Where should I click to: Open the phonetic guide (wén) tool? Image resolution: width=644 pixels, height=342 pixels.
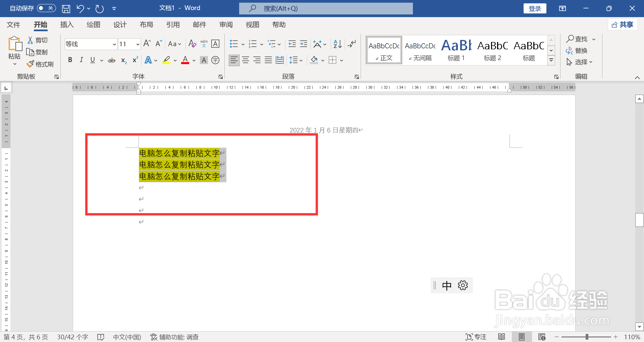pyautogui.click(x=204, y=44)
